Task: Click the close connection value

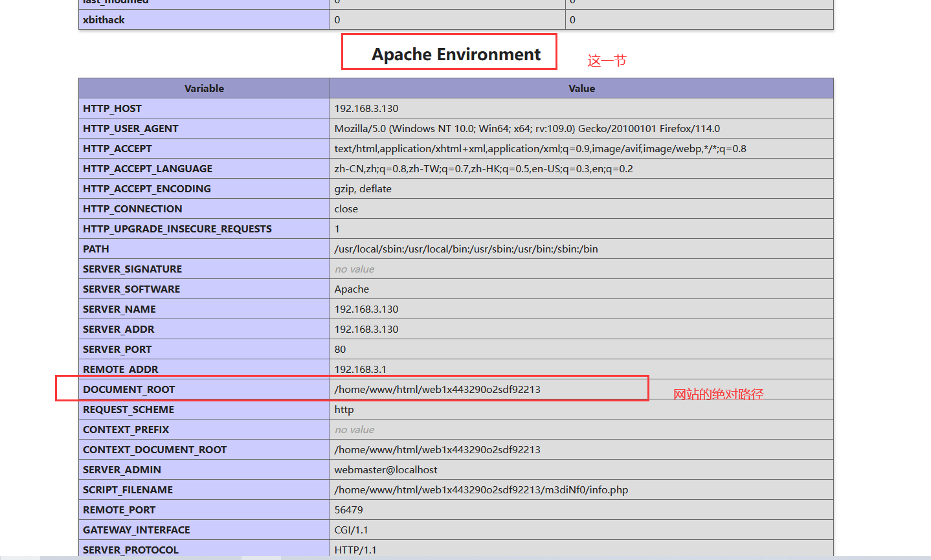Action: [x=346, y=208]
